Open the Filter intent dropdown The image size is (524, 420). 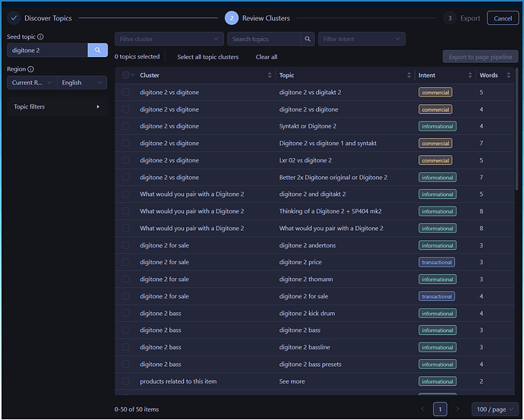pos(361,39)
